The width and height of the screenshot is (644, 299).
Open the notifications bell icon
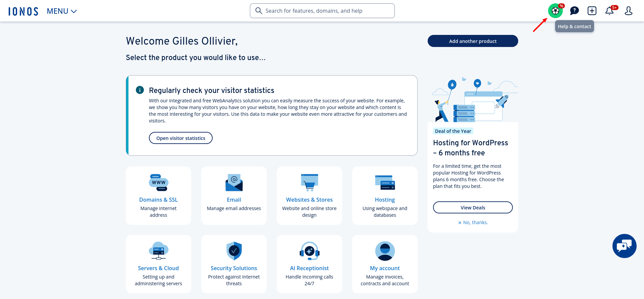click(609, 11)
